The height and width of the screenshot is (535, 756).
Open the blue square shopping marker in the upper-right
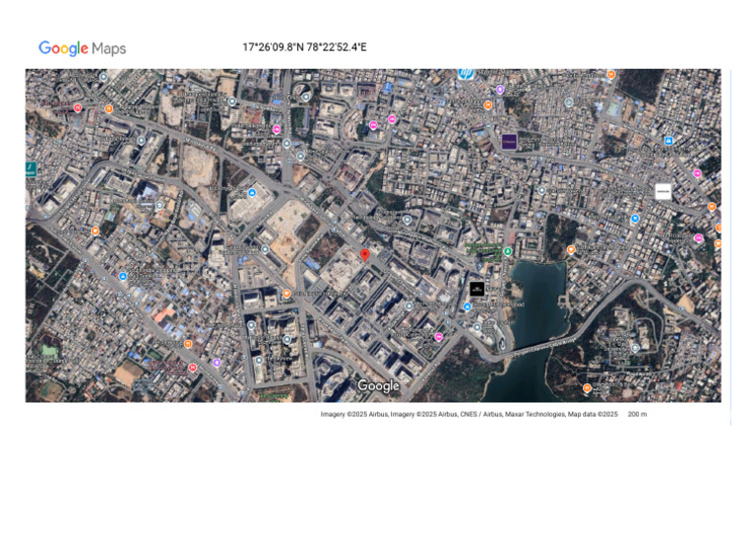668,141
